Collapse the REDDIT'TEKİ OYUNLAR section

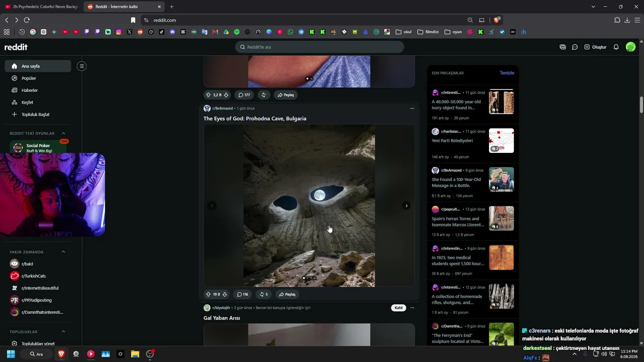point(63,133)
